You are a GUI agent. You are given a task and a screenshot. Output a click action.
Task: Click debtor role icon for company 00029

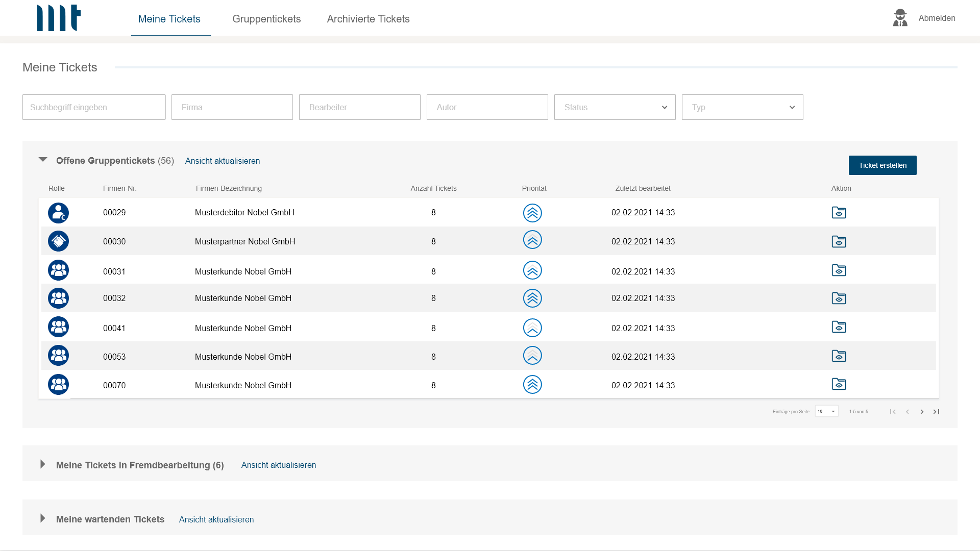click(58, 213)
